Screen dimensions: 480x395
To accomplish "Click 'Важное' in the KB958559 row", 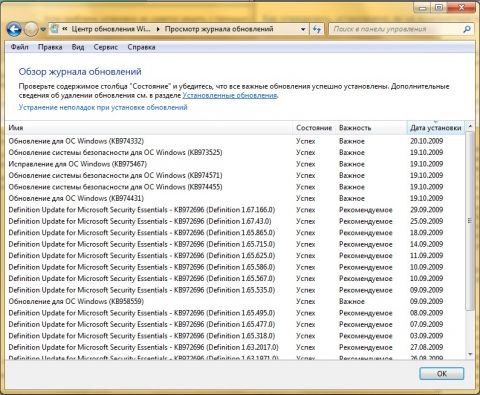I will [352, 301].
